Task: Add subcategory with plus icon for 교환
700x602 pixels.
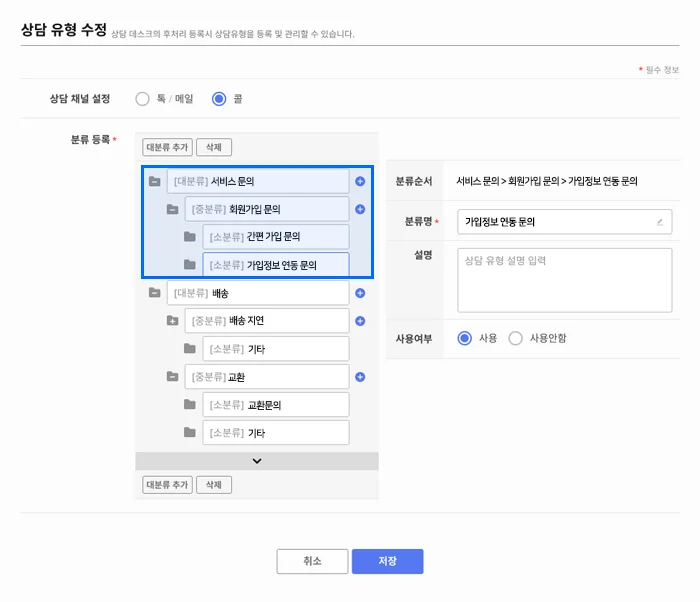Action: tap(360, 377)
